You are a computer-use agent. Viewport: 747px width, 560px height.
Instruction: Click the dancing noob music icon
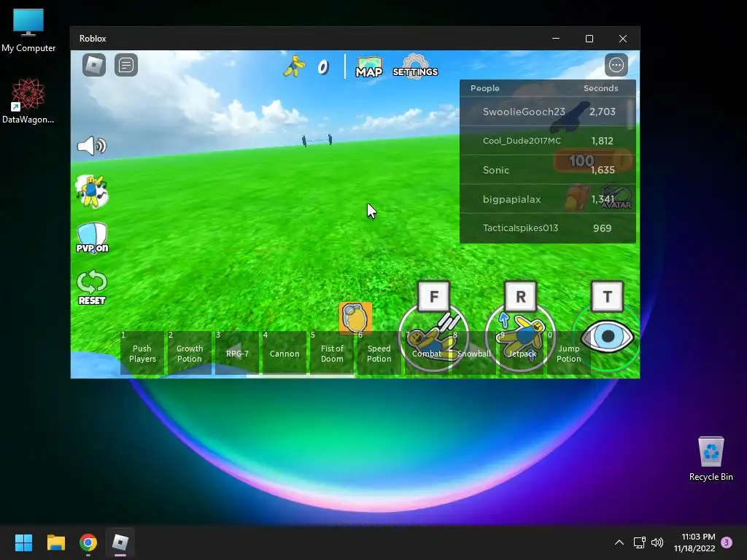[x=92, y=192]
